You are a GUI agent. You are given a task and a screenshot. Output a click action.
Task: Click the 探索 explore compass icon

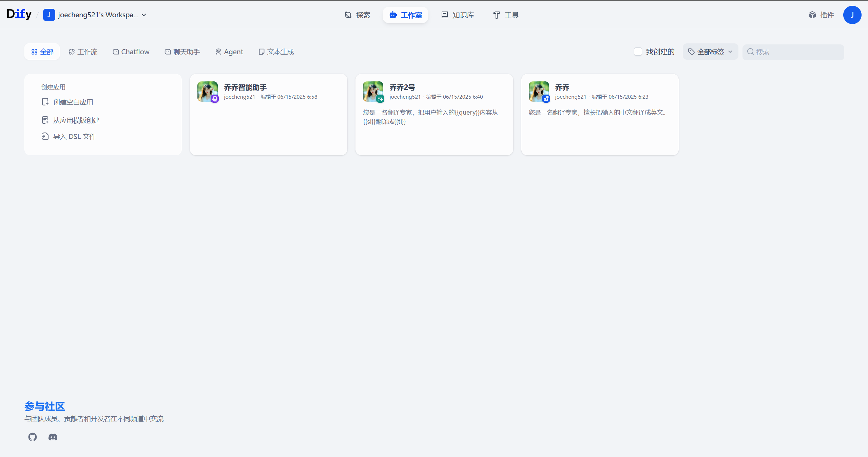point(348,15)
